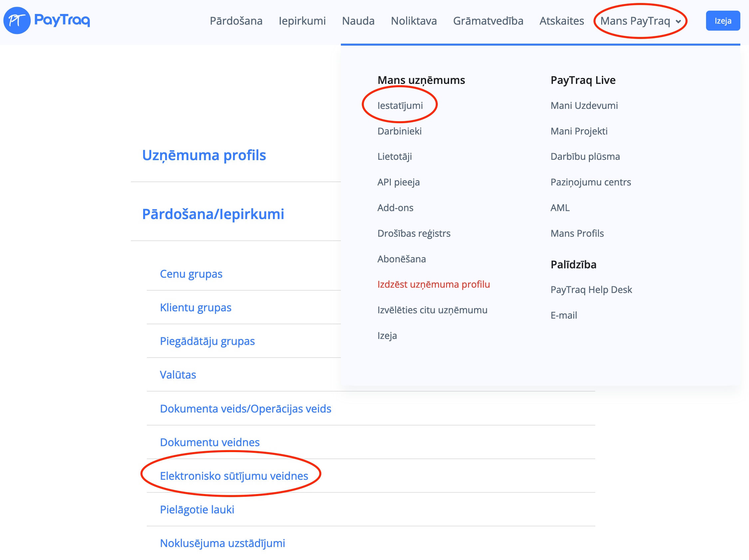Screen dimensions: 749x560
Task: Open Elektronisko sūtījumu veidnes link
Action: [234, 476]
